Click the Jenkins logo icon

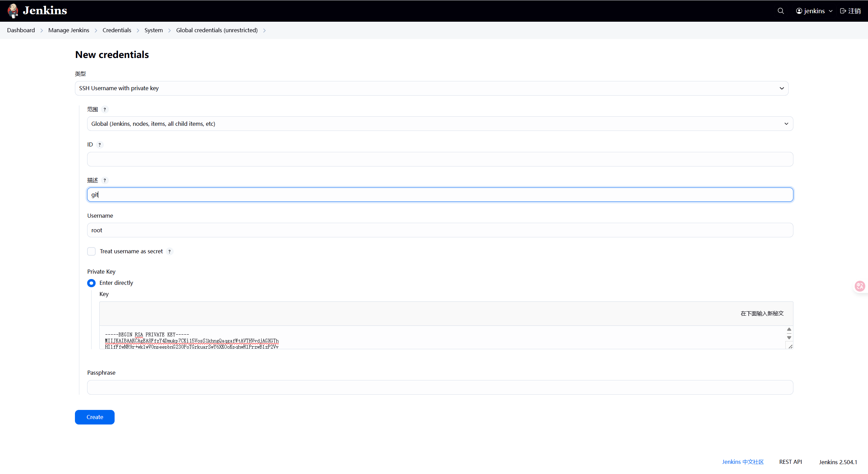click(13, 11)
